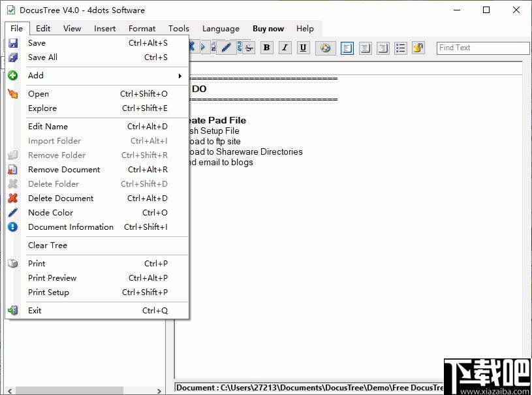Screen dimensions: 532x395
Task: Click the align center icon
Action: 365,48
